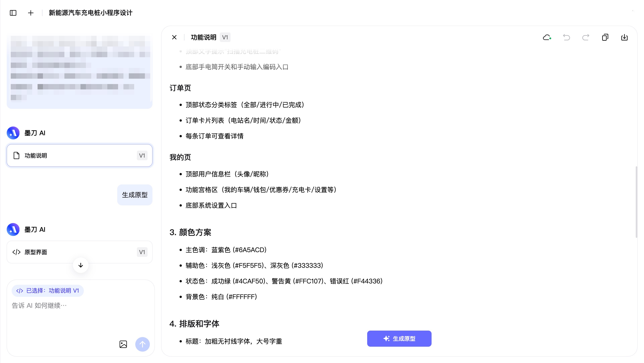Image resolution: width=644 pixels, height=363 pixels.
Task: Click the V1 version badge in document header
Action: [x=225, y=38]
